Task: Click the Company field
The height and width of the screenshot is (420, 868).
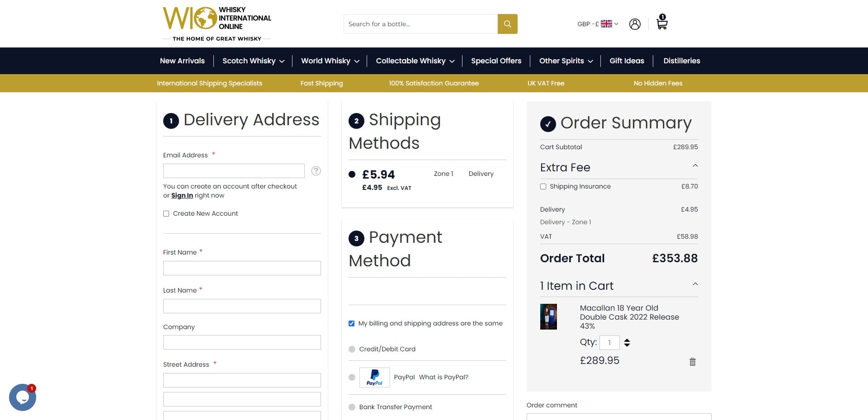Action: pyautogui.click(x=242, y=342)
